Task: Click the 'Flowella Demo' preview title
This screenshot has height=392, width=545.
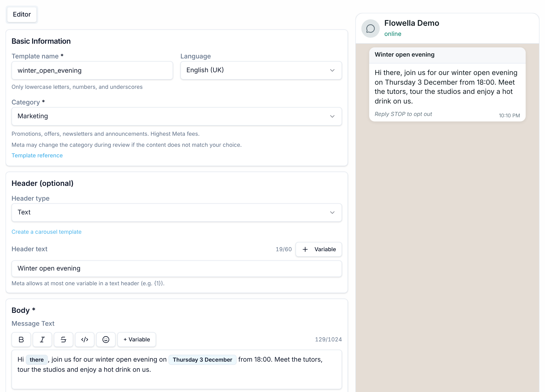Action: click(412, 23)
